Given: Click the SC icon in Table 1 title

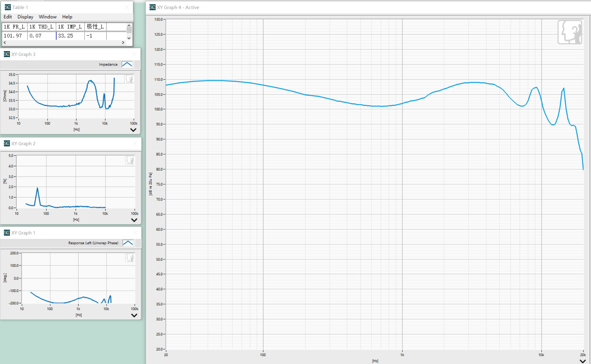Looking at the screenshot, I should (x=8, y=7).
